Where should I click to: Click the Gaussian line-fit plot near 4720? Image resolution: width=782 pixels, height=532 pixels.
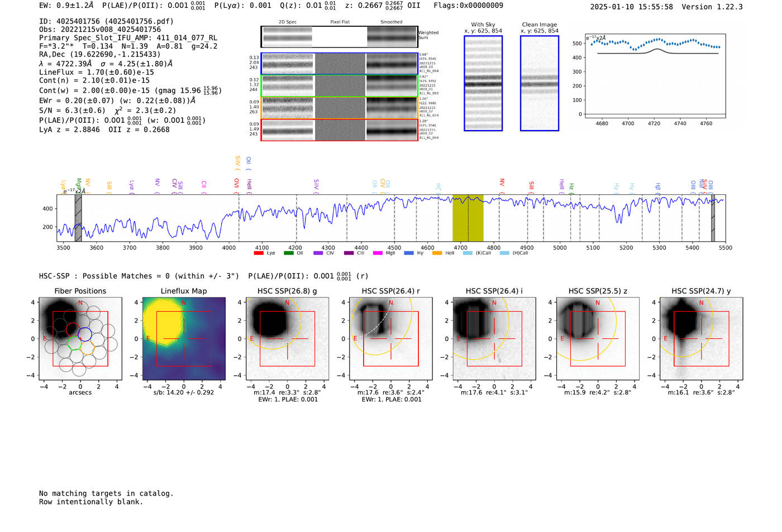coord(655,75)
